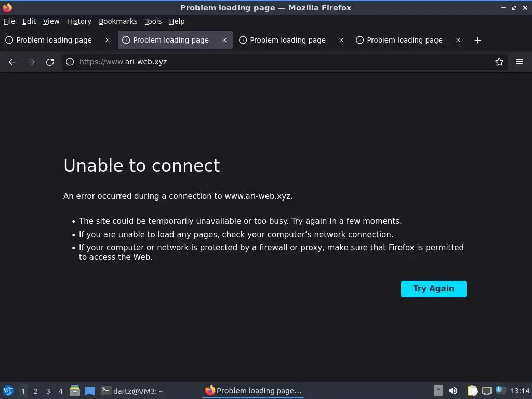Close the first Problem loading page tab
532x399 pixels.
tap(108, 40)
